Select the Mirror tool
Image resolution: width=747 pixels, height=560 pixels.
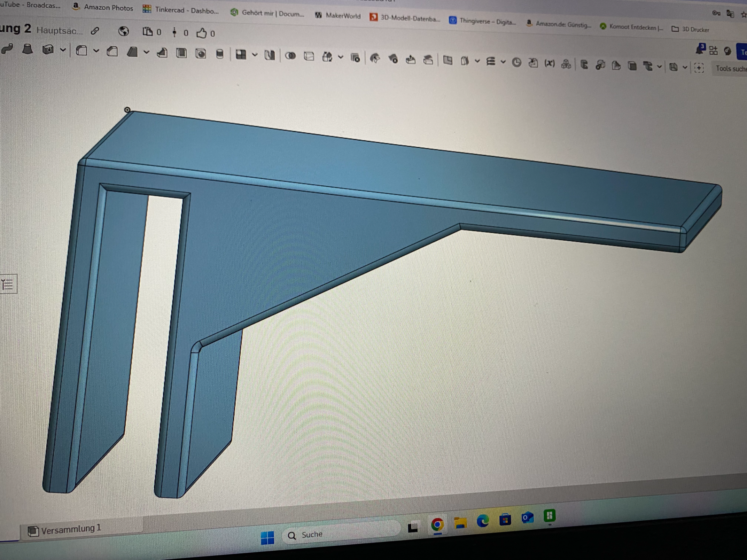point(270,55)
